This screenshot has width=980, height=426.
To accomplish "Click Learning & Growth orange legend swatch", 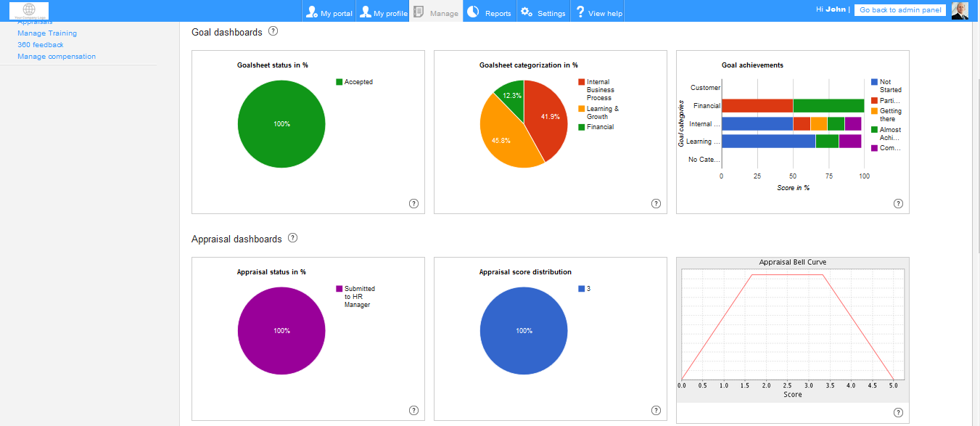I will coord(581,109).
